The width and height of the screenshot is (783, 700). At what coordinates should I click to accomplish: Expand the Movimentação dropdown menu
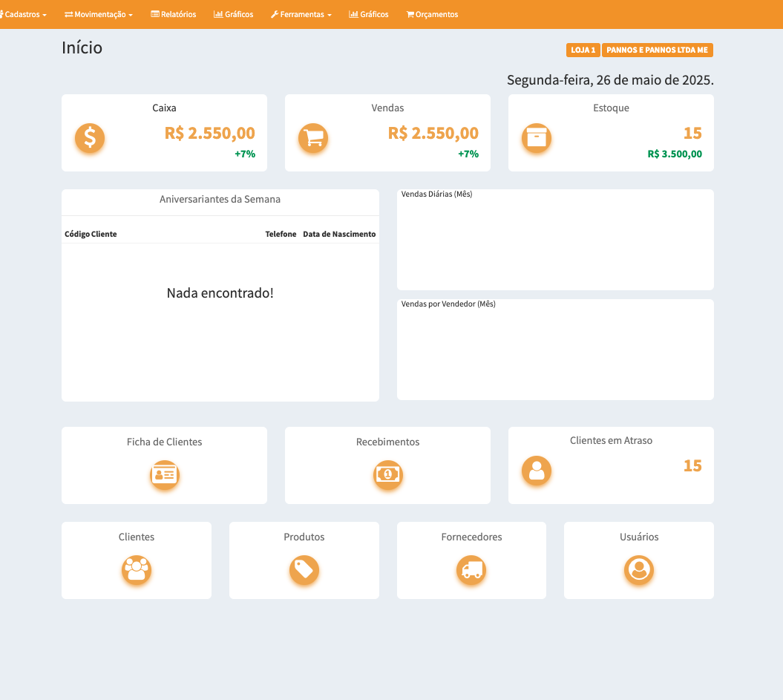(x=99, y=14)
